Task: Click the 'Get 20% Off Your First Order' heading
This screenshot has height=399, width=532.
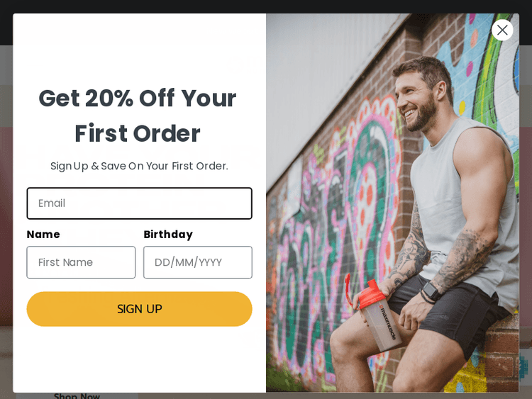Action: [138, 116]
